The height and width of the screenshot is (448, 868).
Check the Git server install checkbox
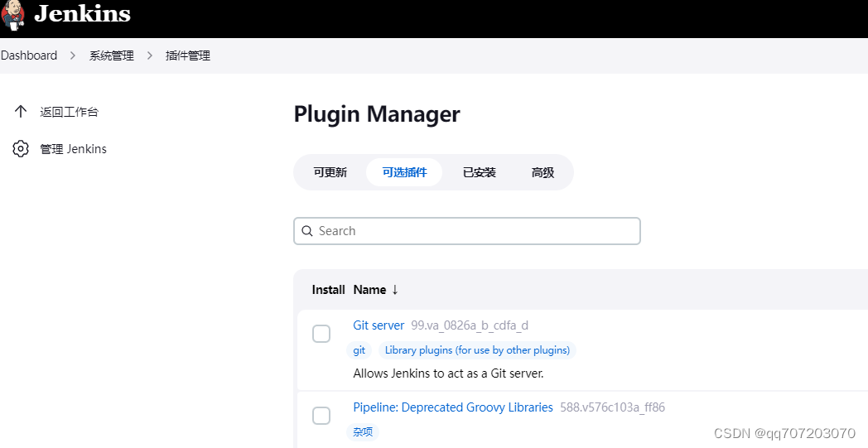pyautogui.click(x=321, y=334)
